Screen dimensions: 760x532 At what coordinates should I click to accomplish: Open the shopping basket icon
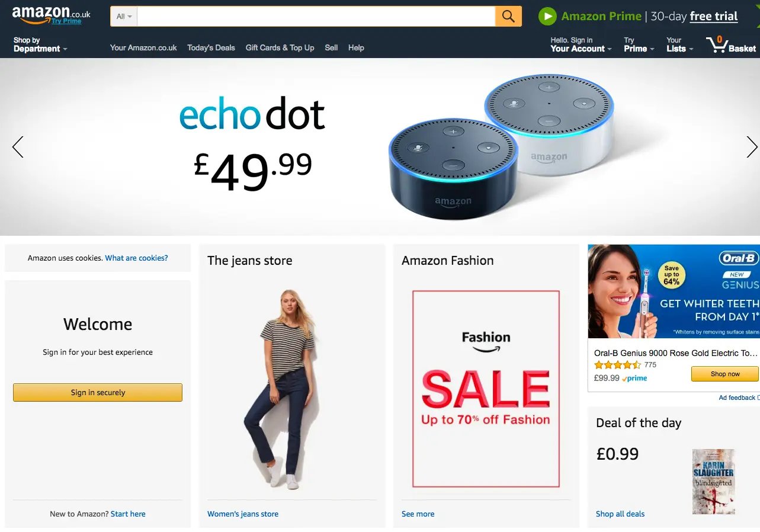(717, 45)
